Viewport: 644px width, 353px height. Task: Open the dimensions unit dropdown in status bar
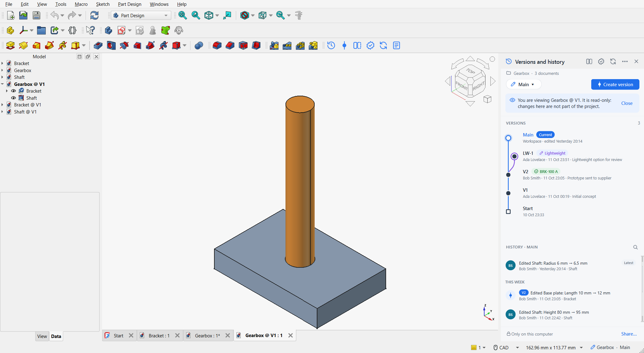(581, 347)
